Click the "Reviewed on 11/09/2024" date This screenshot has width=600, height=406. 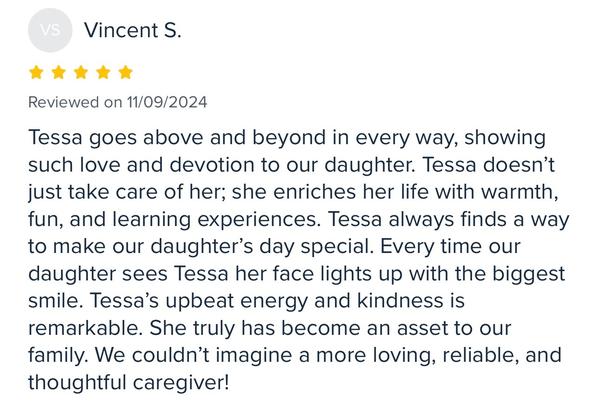click(118, 102)
